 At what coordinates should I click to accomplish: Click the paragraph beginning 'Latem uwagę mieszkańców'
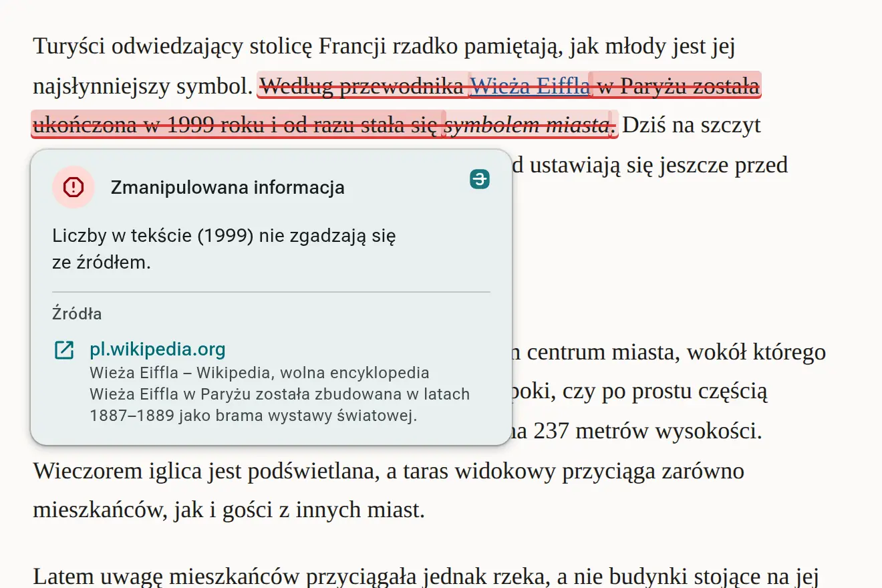click(426, 576)
